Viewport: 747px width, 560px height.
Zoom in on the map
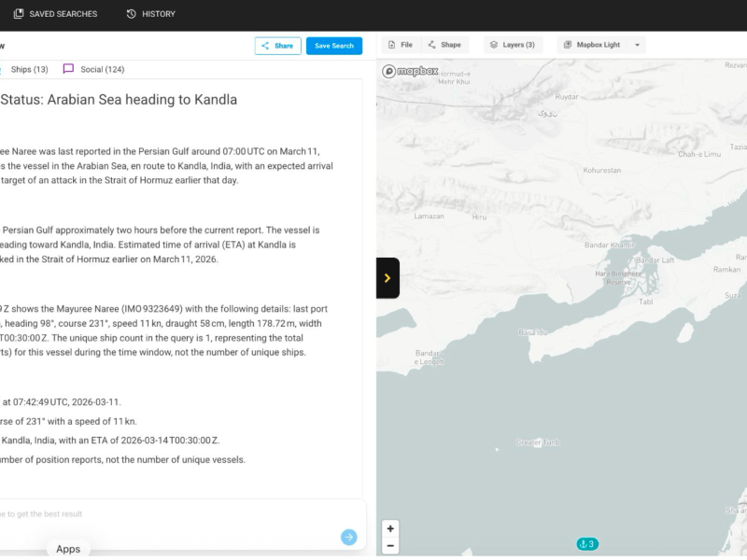click(390, 528)
